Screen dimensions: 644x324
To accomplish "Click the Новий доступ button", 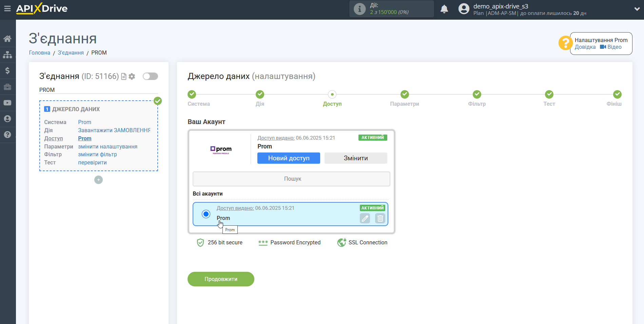I will pyautogui.click(x=289, y=158).
